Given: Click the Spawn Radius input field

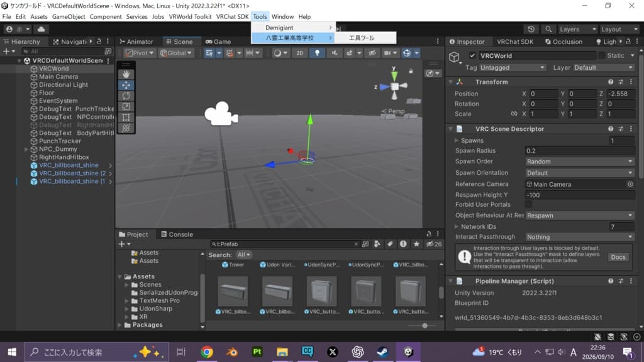Looking at the screenshot, I should pos(579,151).
